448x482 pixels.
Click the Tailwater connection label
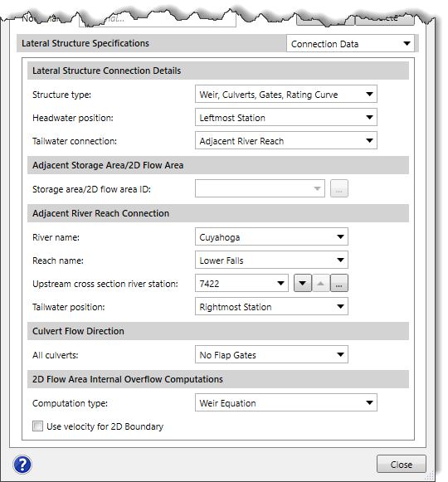click(x=75, y=141)
